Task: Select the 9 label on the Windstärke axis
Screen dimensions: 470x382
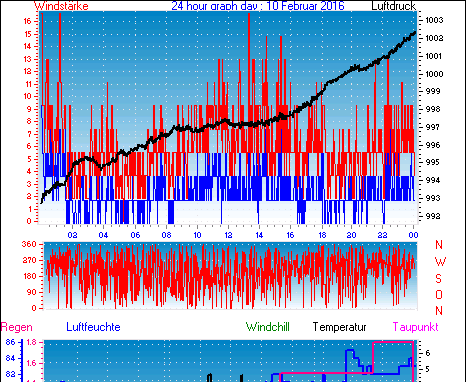Action: click(29, 109)
